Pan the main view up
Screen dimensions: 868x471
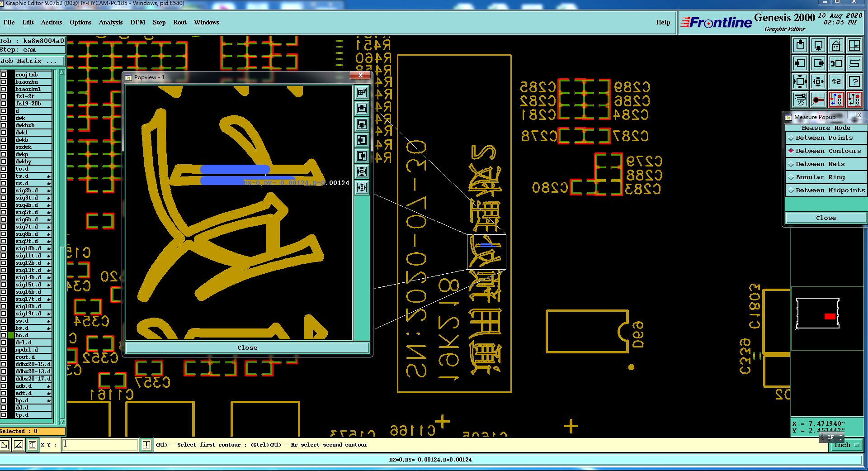800,45
